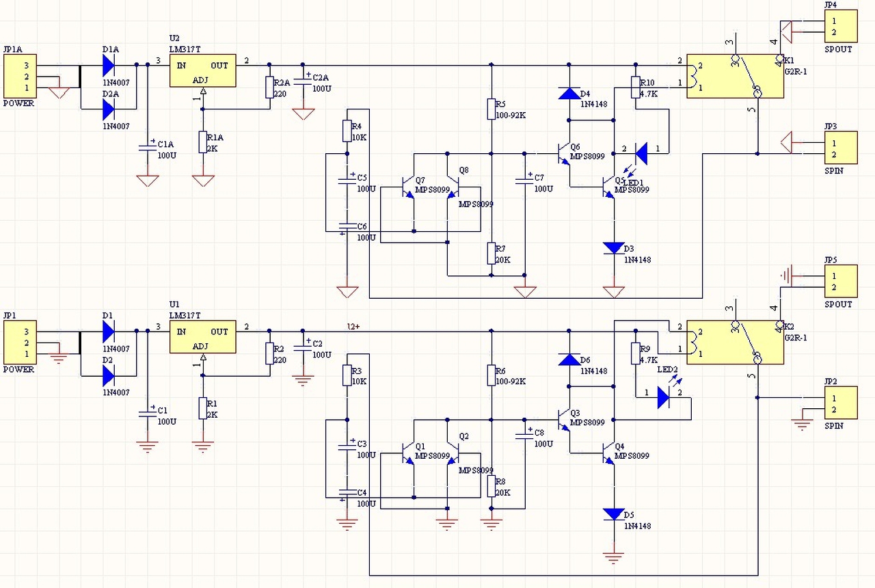Select the D5 1N4148 diode
Viewport: 875px width, 588px height.
tap(613, 514)
